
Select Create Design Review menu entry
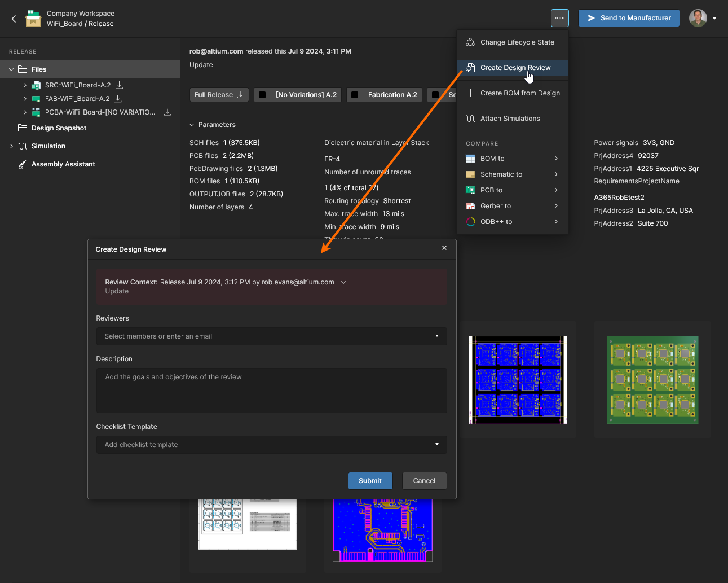click(x=512, y=68)
